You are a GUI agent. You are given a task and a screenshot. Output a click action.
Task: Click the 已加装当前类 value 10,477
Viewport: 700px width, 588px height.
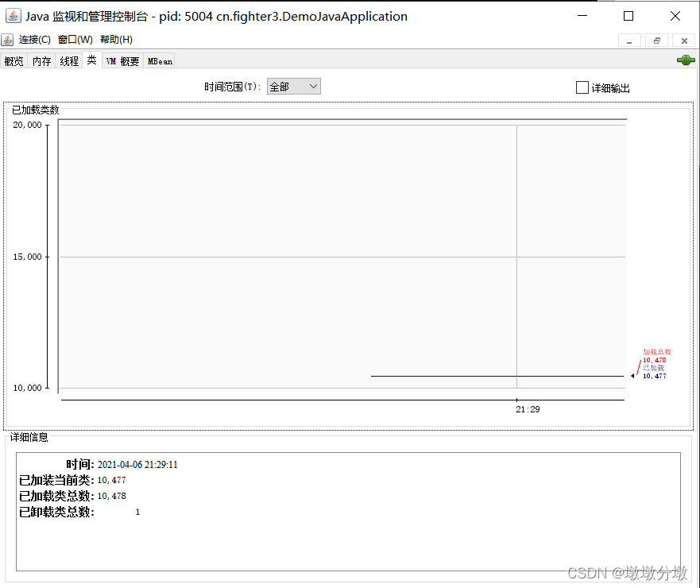point(111,481)
